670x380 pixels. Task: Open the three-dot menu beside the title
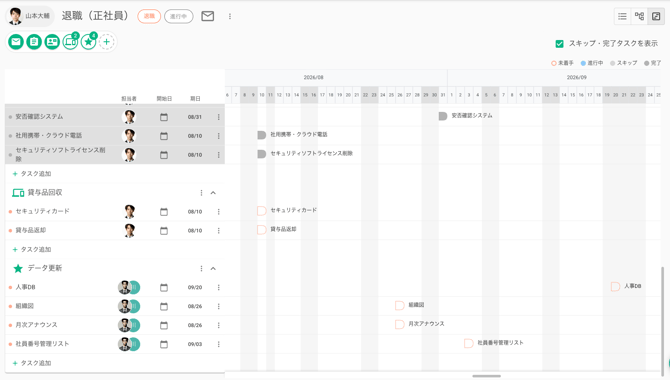click(230, 16)
